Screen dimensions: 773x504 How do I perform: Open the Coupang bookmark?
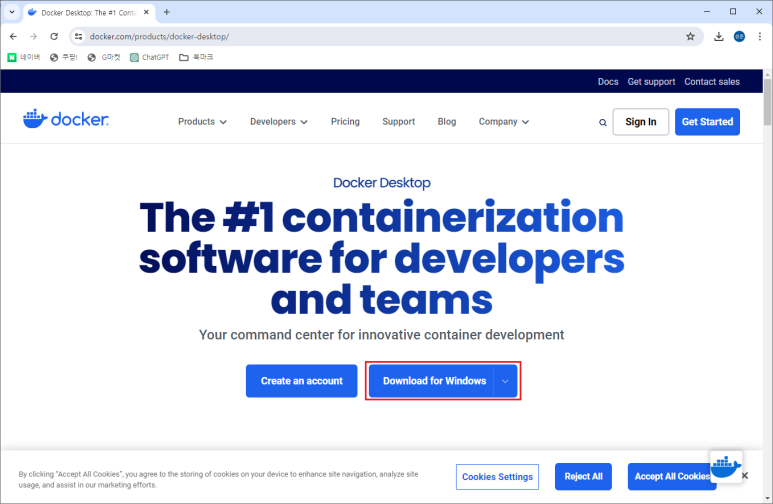(64, 57)
